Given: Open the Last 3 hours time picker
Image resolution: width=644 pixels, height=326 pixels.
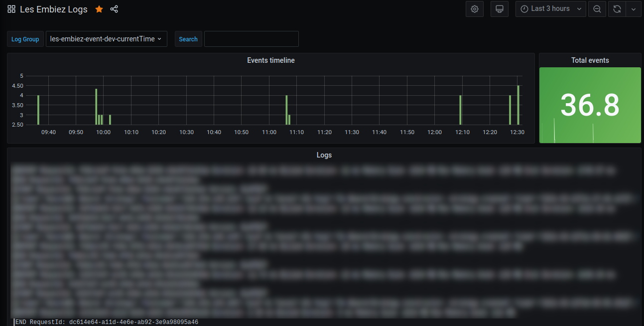Looking at the screenshot, I should tap(551, 9).
